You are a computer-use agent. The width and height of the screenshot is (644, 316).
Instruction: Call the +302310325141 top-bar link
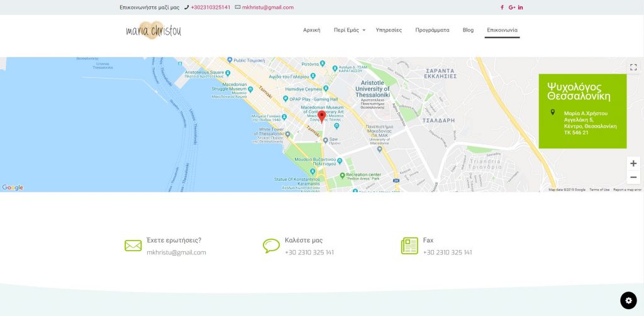tap(211, 8)
